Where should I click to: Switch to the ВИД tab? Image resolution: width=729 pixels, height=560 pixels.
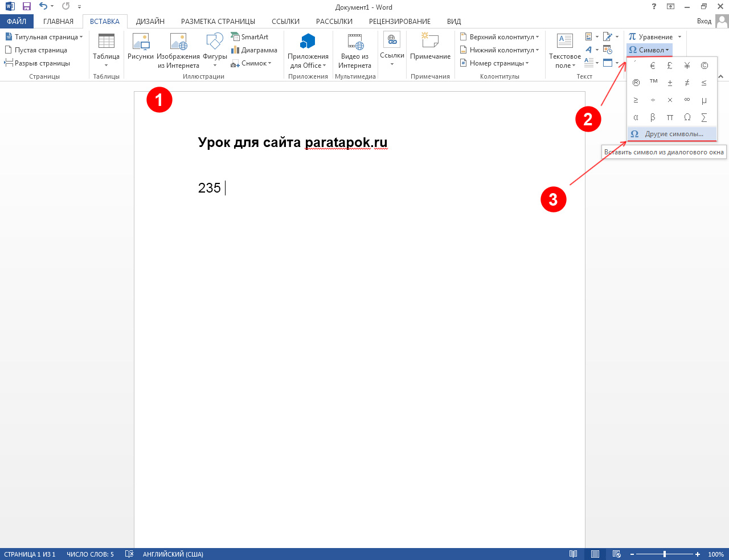[x=454, y=22]
